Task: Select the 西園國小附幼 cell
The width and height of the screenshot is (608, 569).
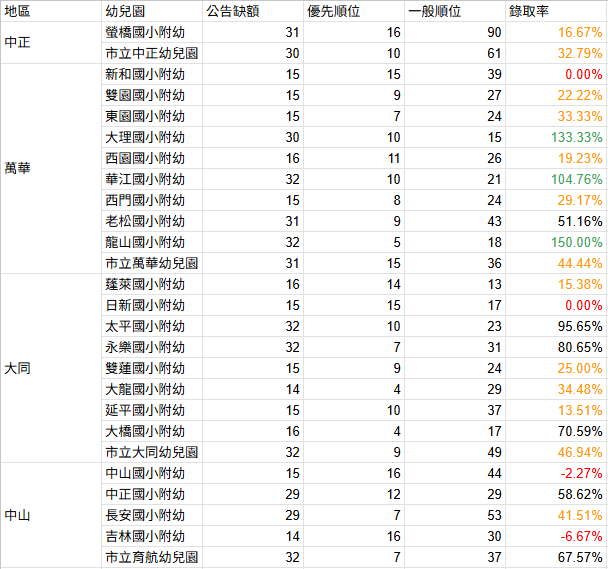Action: [x=152, y=158]
